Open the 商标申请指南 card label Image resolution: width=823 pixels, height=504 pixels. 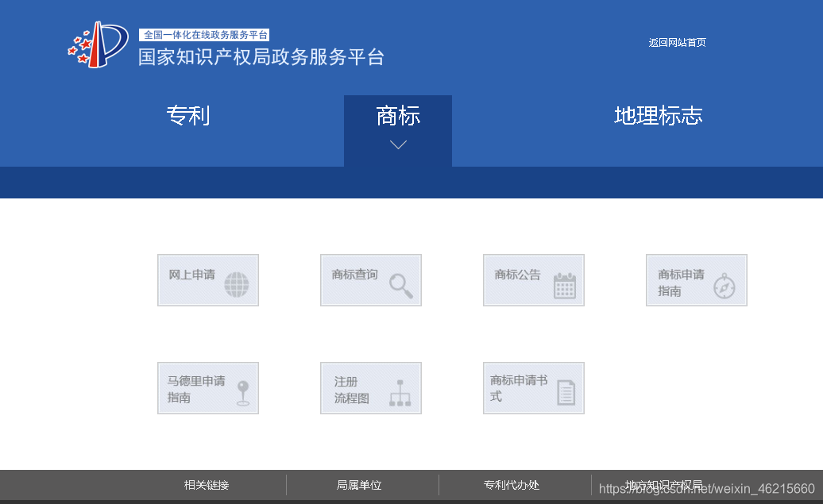tap(681, 283)
